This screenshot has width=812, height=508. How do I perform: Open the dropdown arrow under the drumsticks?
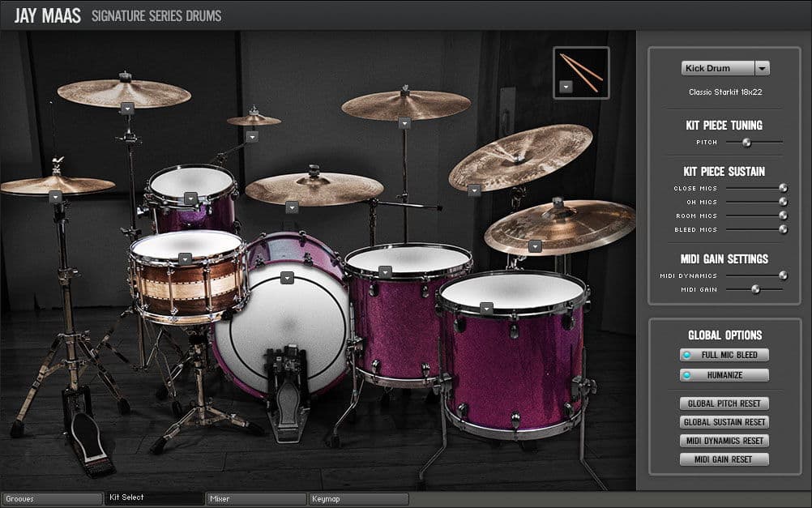566,87
